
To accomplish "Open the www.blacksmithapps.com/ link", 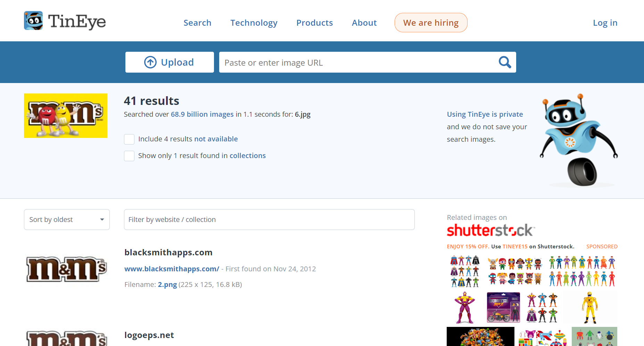I will (172, 269).
